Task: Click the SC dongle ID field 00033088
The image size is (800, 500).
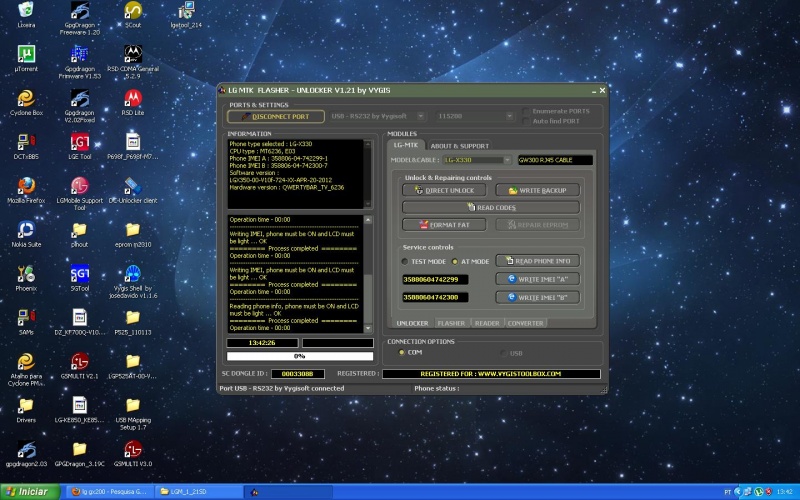Action: pyautogui.click(x=298, y=374)
